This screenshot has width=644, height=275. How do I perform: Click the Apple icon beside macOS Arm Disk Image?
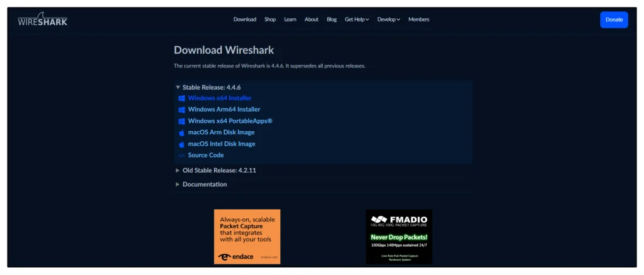click(x=182, y=132)
